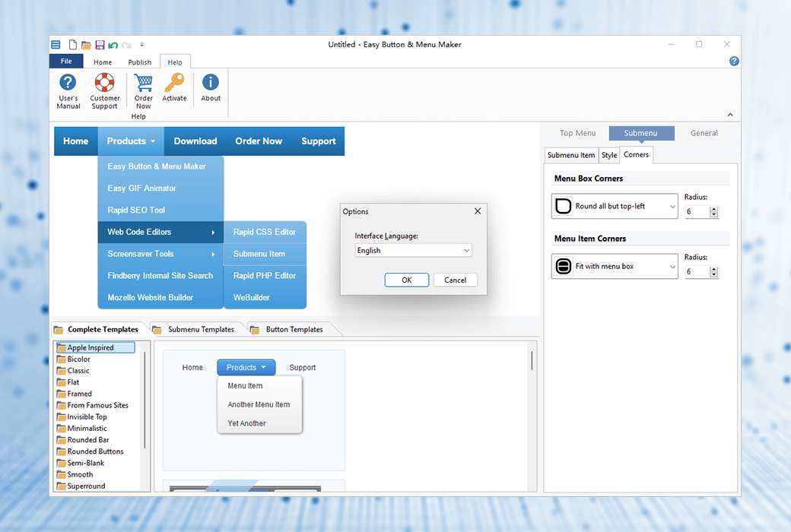
Task: Open the Interface Language dropdown
Action: coord(413,251)
